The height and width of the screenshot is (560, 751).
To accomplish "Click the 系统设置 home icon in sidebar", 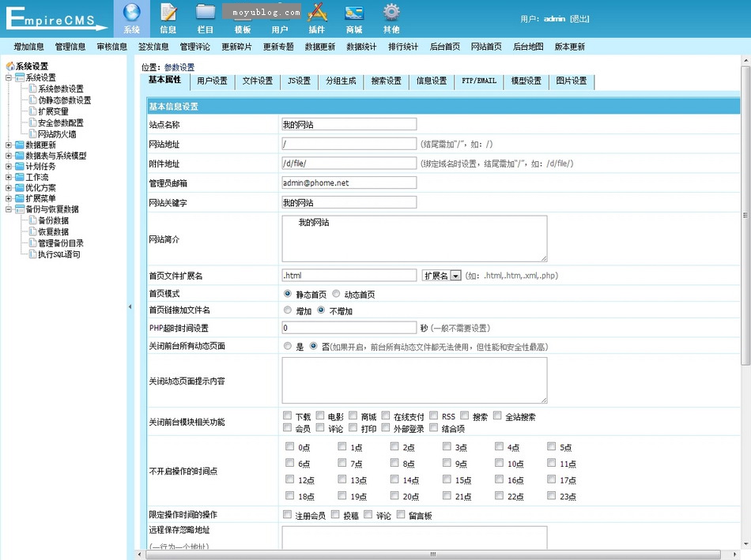I will [x=10, y=66].
